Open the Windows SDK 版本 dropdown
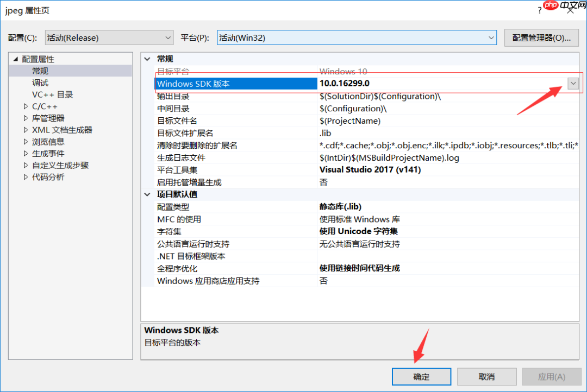The height and width of the screenshot is (392, 587). 573,83
